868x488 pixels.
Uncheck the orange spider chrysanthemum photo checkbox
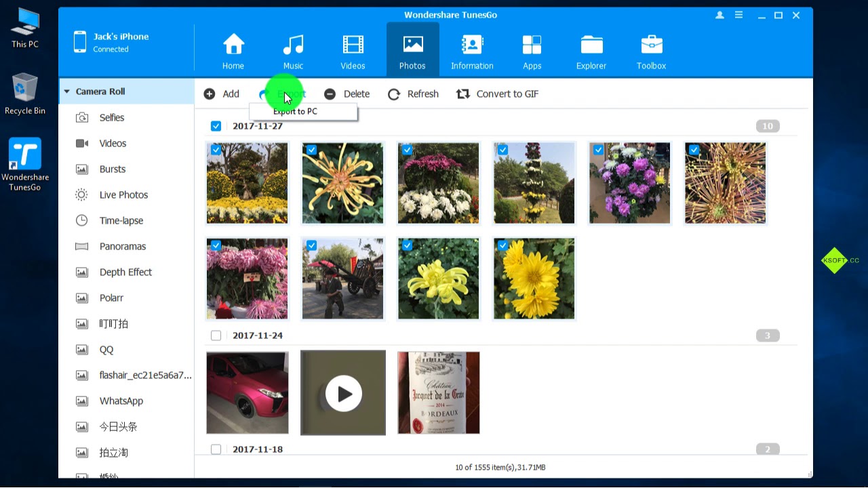coord(311,150)
